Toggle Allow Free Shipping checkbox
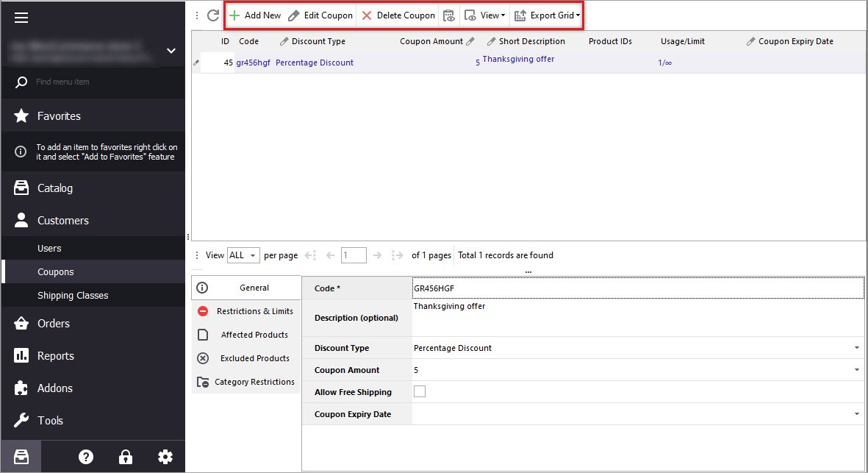 point(420,392)
